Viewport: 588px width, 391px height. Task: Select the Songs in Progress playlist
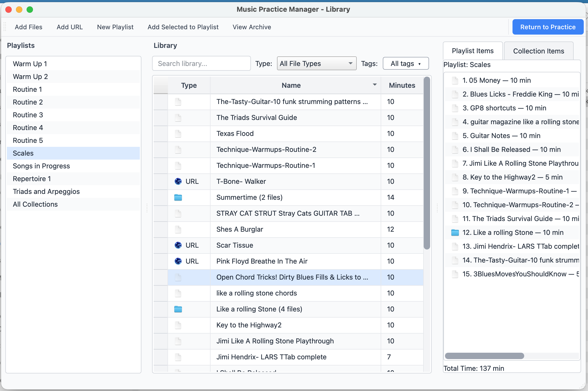click(73, 166)
